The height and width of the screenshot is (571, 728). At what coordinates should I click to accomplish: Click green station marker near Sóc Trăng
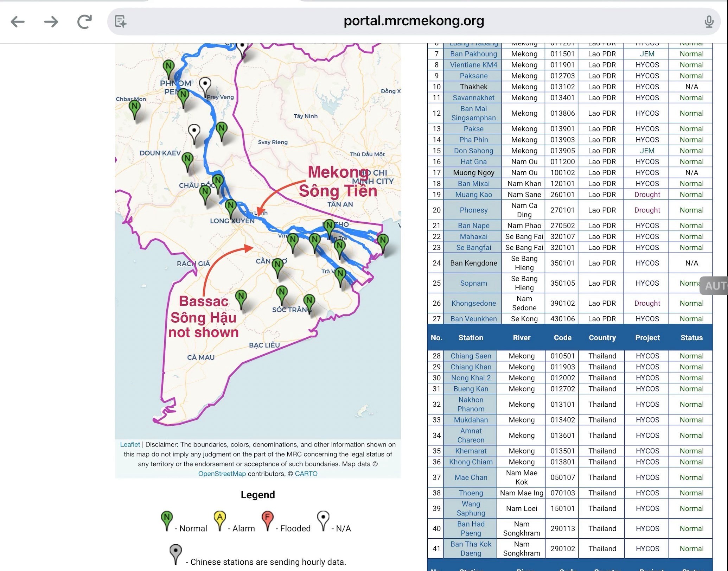tap(281, 293)
